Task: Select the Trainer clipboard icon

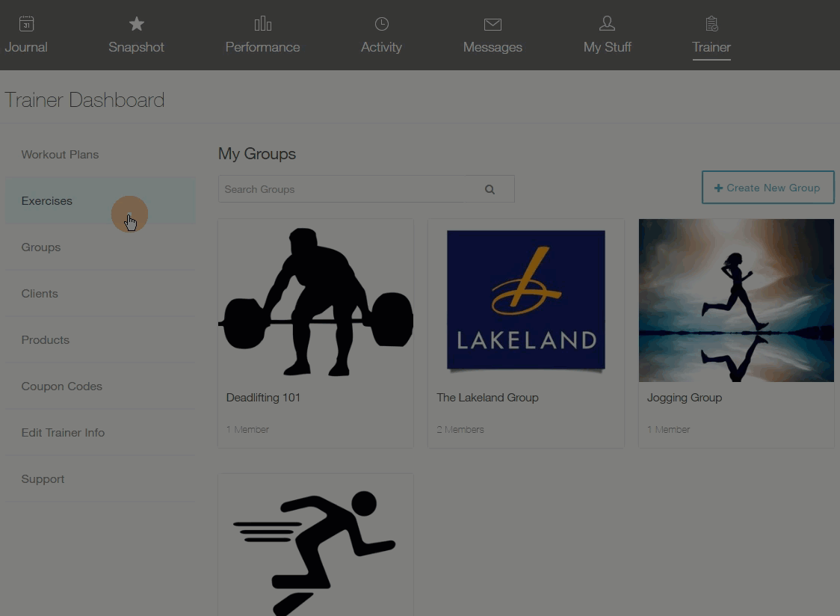Action: [x=711, y=24]
